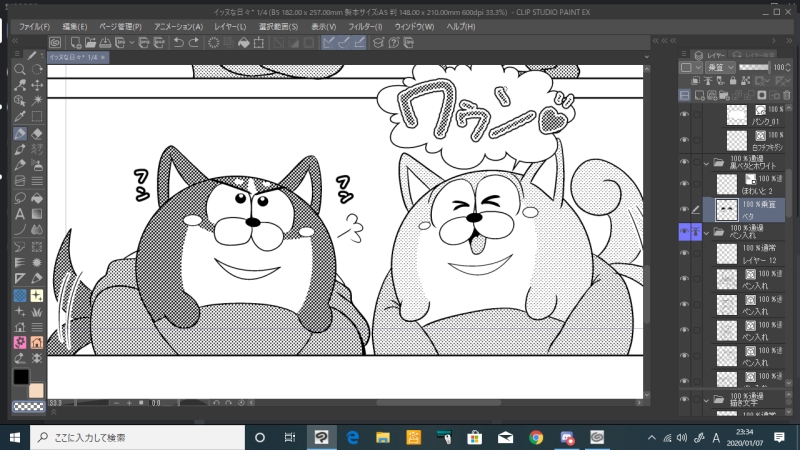Viewport: 800px width, 450px height.
Task: Click the black main color swatch
Action: coord(21,377)
